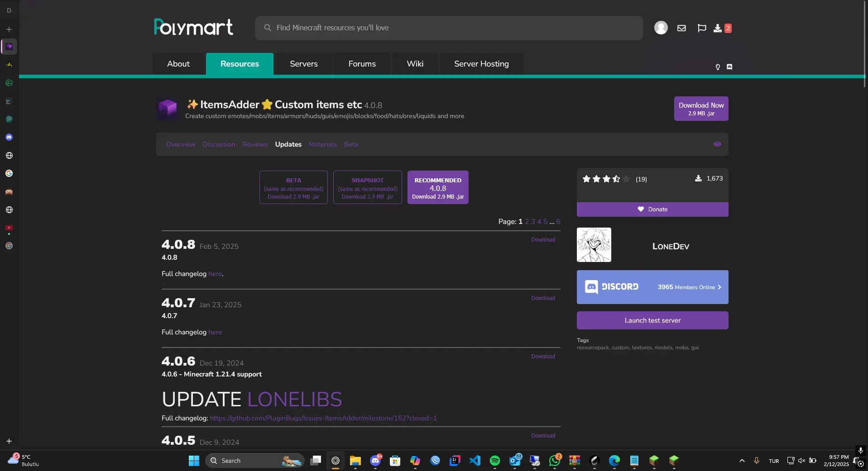Toggle the eye watch icon in tab bar

[x=717, y=144]
